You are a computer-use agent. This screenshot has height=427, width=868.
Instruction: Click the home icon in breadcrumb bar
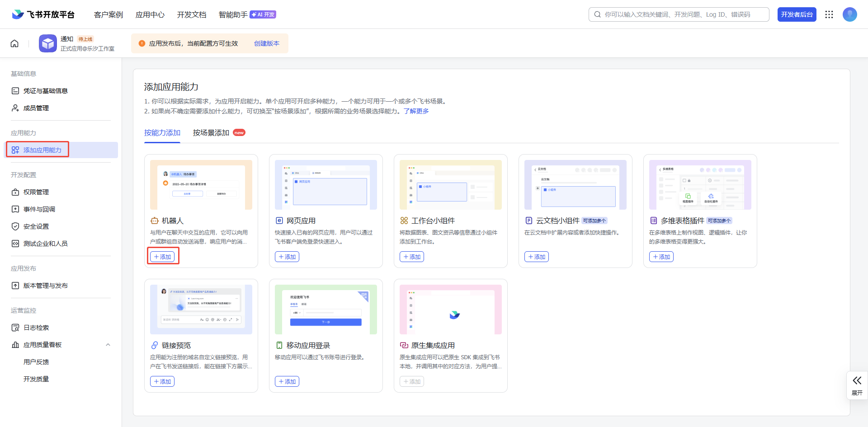14,43
